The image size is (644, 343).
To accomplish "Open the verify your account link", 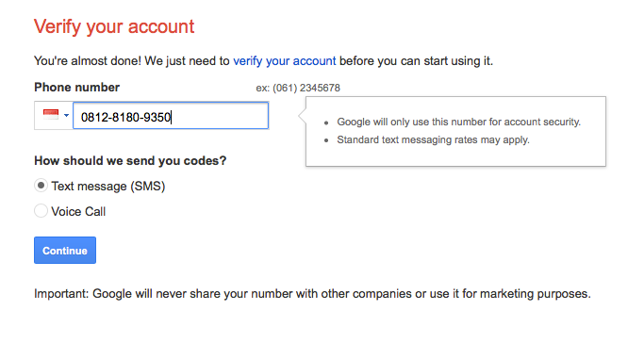I will [285, 61].
